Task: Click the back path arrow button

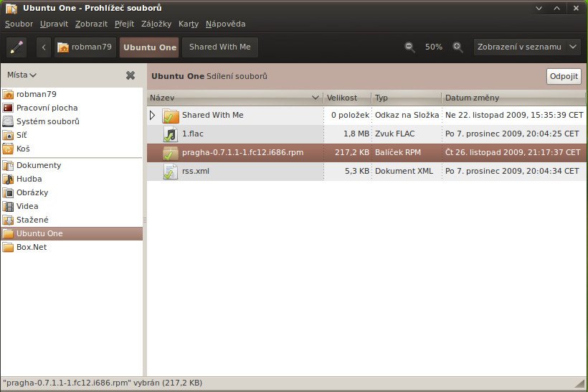Action: click(44, 47)
